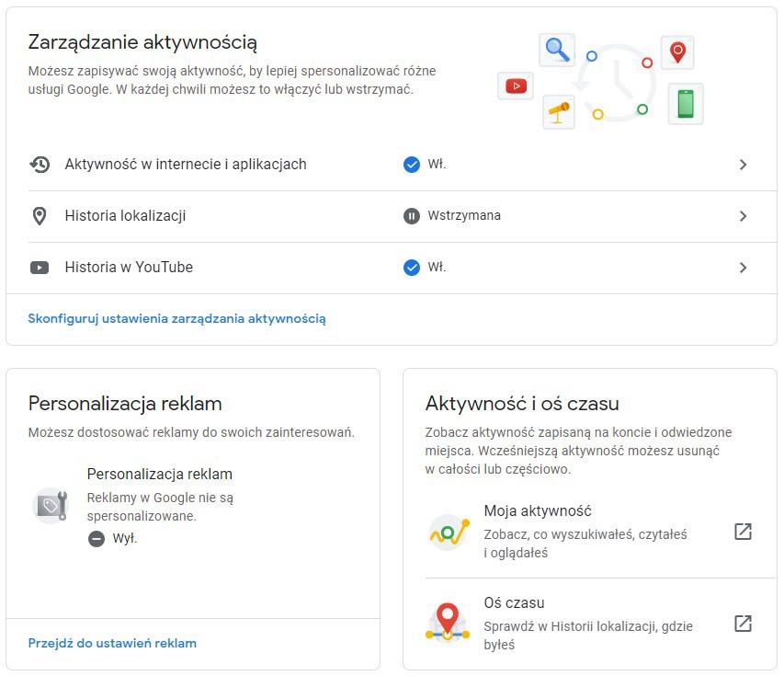The width and height of the screenshot is (784, 676).
Task: Open Oś czasu via external link icon
Action: click(743, 624)
